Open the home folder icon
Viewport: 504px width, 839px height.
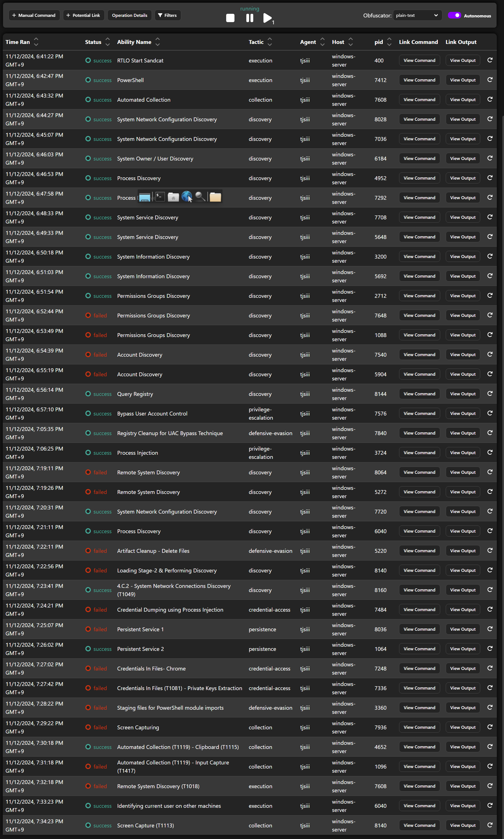point(173,197)
